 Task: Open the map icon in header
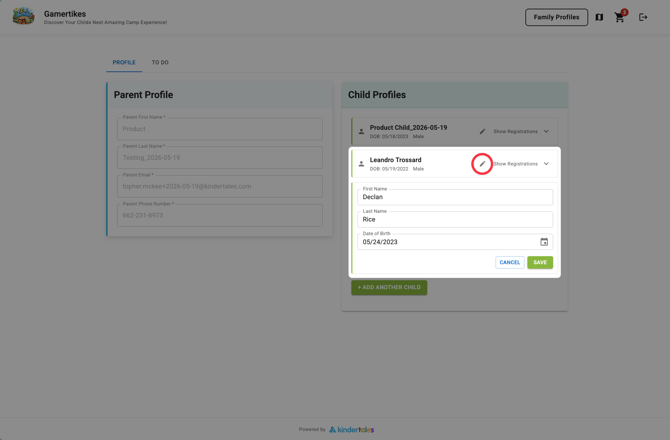click(599, 17)
